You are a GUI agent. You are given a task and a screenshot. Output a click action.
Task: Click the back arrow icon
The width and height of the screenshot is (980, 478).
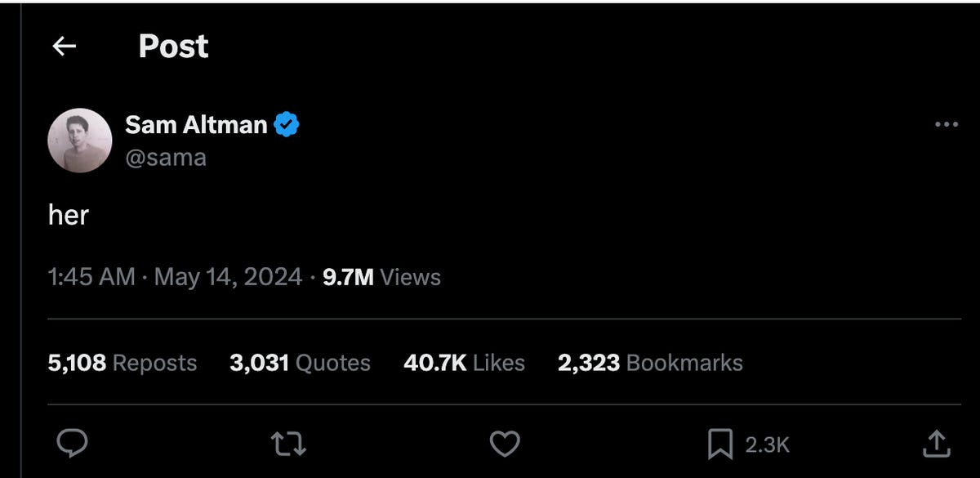64,47
